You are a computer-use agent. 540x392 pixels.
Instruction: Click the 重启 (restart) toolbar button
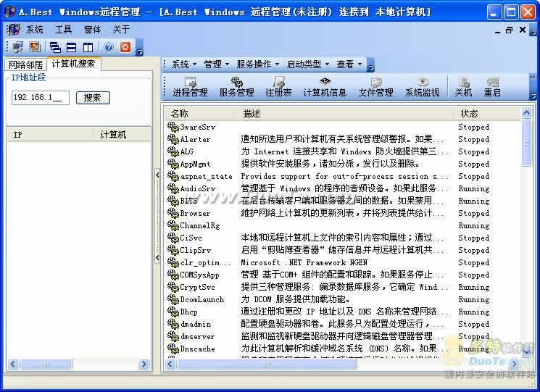point(492,87)
